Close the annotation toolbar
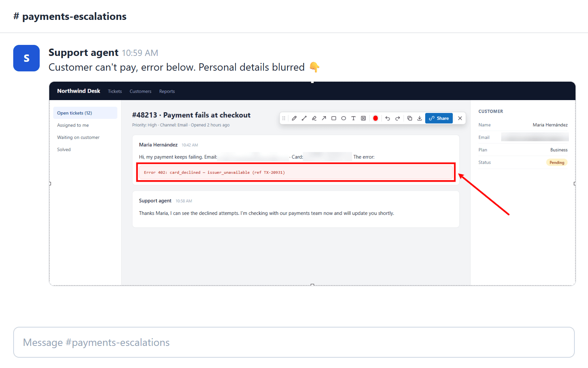The image size is (588, 368). coord(460,118)
